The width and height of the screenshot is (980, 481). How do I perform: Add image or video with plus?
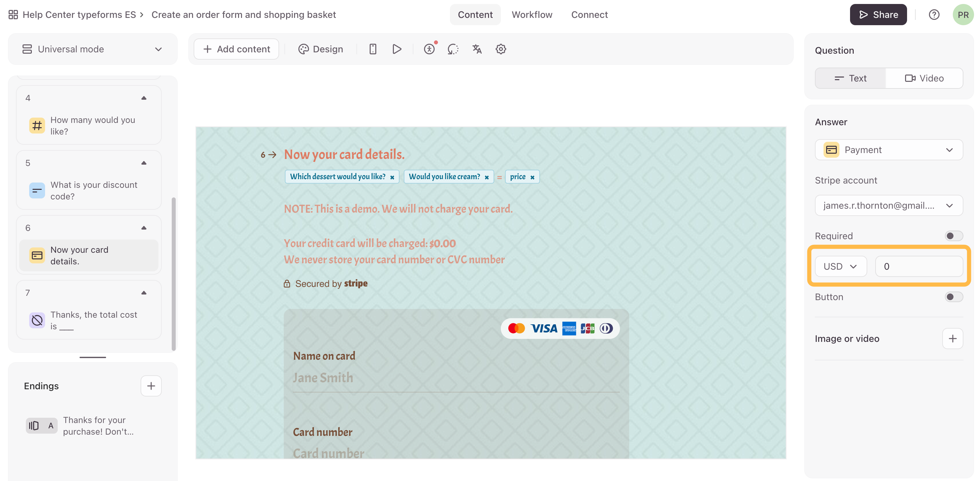pyautogui.click(x=952, y=339)
